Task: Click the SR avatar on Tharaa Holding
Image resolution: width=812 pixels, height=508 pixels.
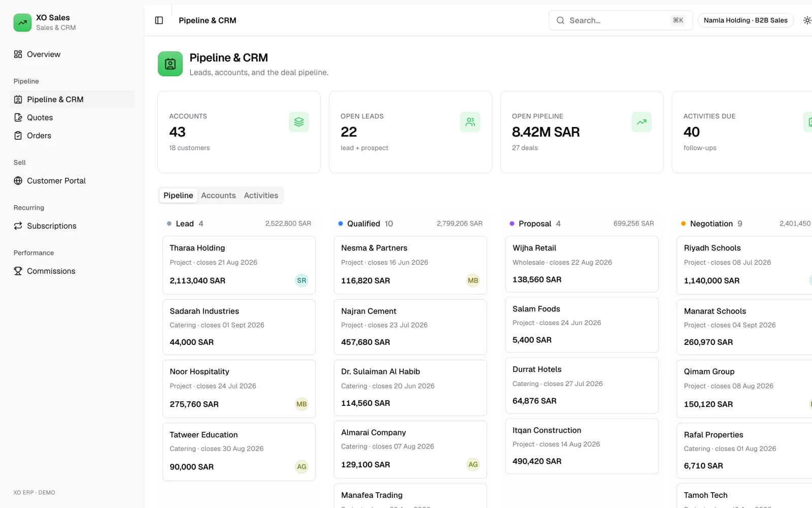Action: point(301,280)
